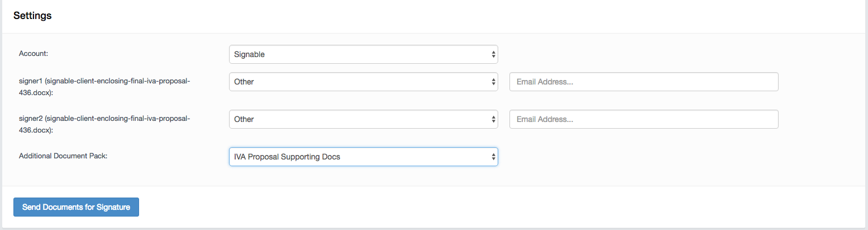Image resolution: width=868 pixels, height=230 pixels.
Task: Focus the signer2 Email Address field
Action: point(643,119)
